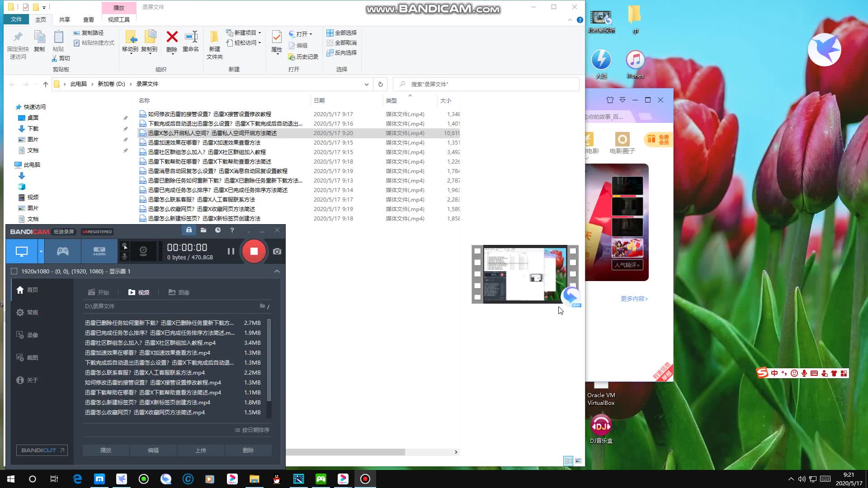Open Bandicam 截图 sidebar section
The width and height of the screenshot is (868, 488).
(x=27, y=358)
